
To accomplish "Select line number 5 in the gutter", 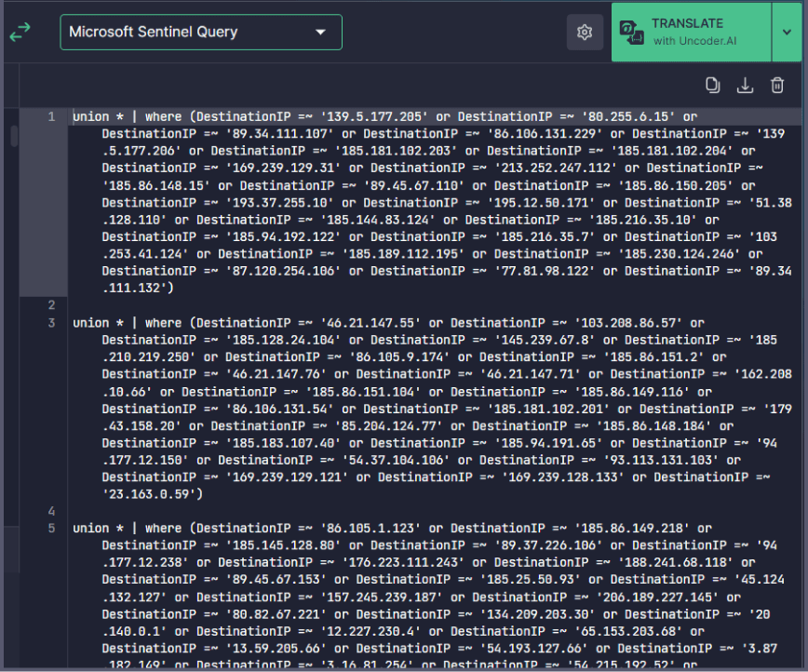I will [x=51, y=529].
